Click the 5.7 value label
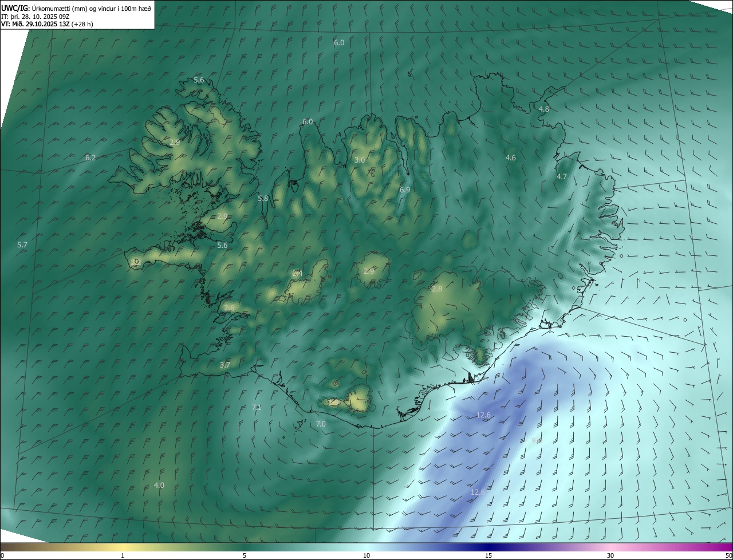733x560 pixels. (x=22, y=244)
